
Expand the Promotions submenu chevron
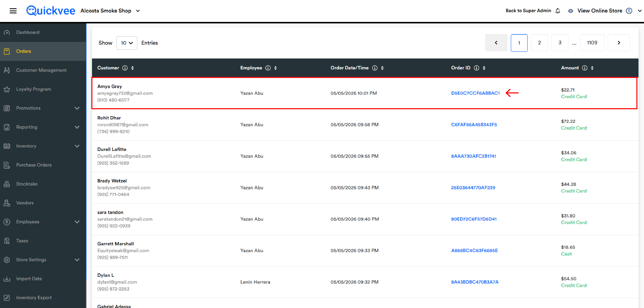[77, 108]
